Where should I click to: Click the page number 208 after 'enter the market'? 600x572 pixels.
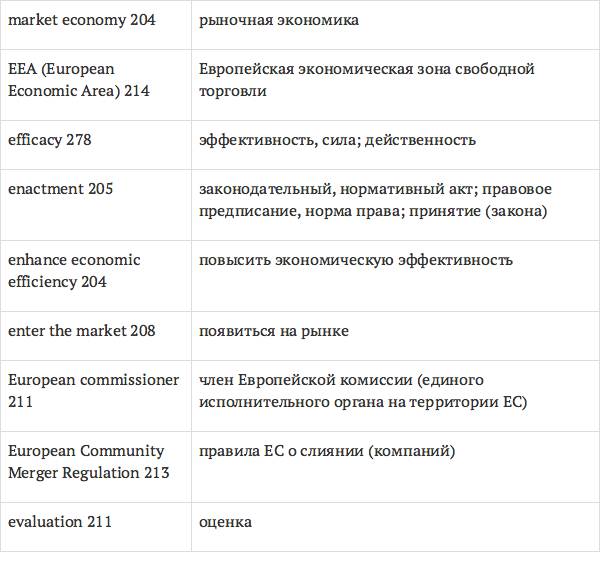click(143, 331)
